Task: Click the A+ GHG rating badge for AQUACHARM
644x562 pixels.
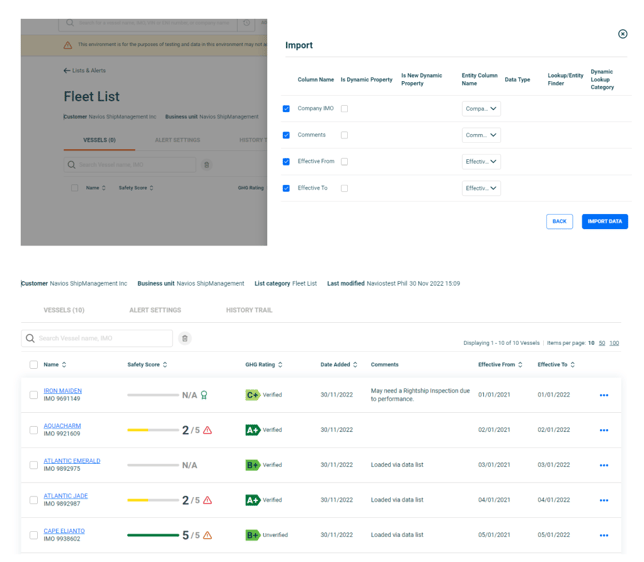Action: [252, 430]
